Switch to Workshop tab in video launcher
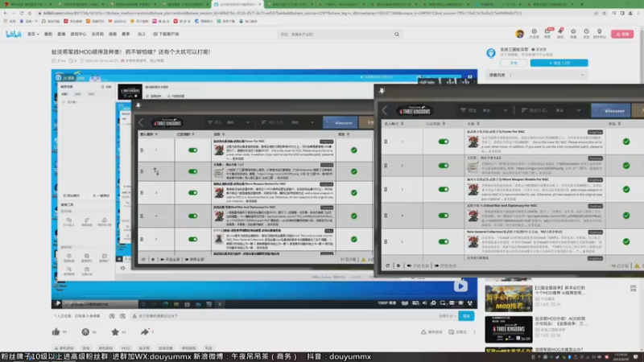The height and width of the screenshot is (362, 644). point(340,122)
